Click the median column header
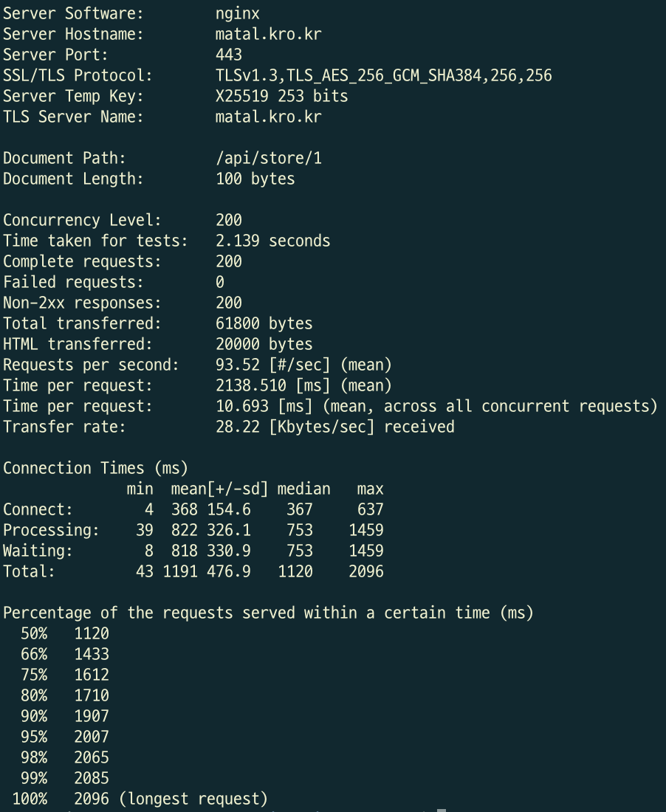 pos(303,489)
